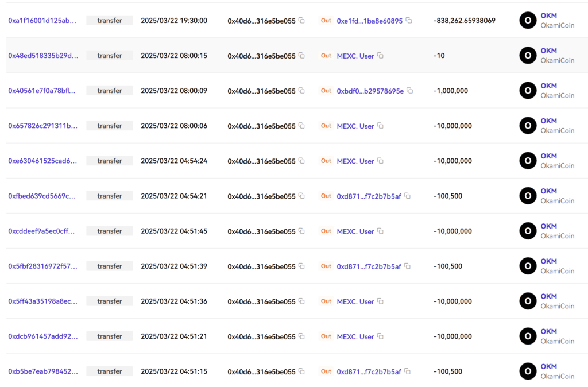Open transaction 0x5fbf28316972f57...

42,266
